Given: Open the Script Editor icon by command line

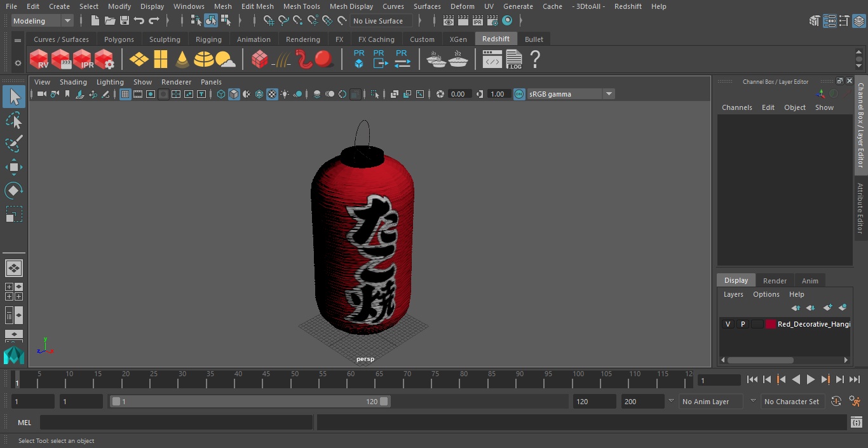Looking at the screenshot, I should tap(857, 423).
